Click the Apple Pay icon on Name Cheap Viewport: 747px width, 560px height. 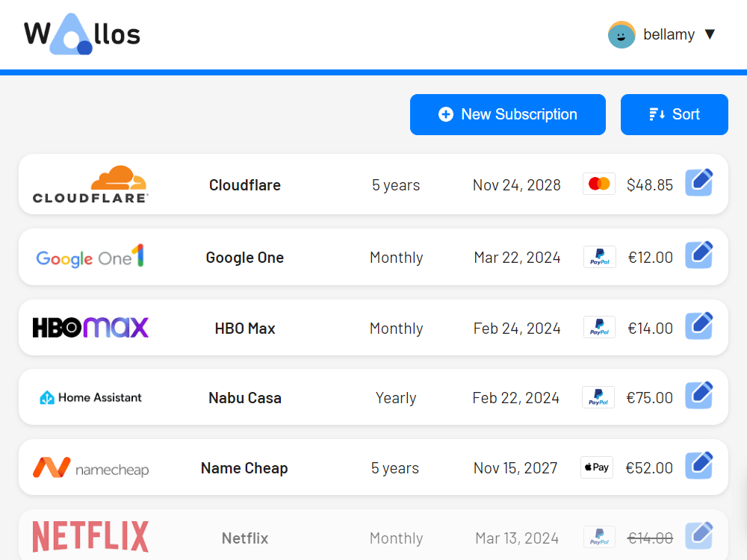pos(596,467)
